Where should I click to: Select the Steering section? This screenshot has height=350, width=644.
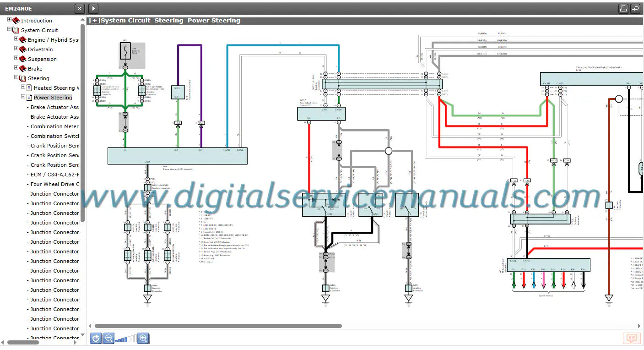point(38,78)
